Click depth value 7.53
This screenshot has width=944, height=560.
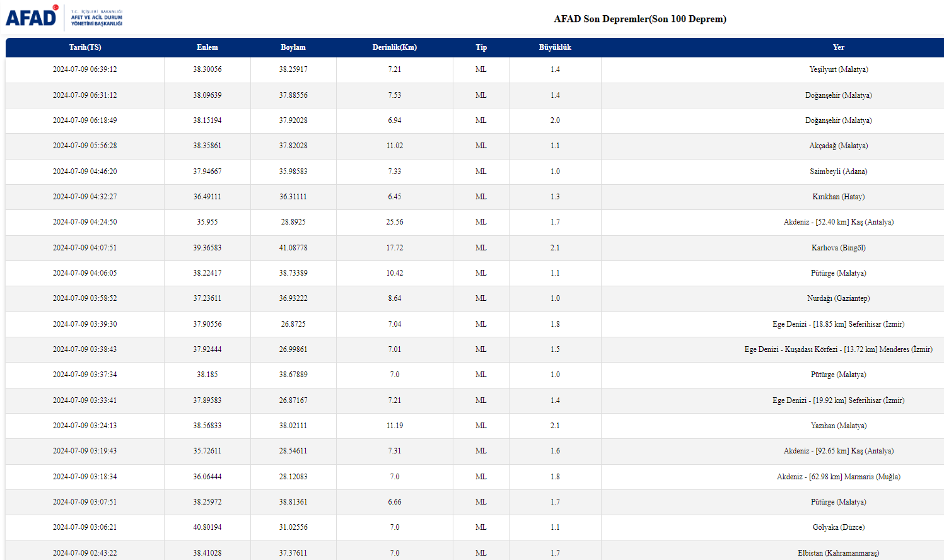coord(395,95)
